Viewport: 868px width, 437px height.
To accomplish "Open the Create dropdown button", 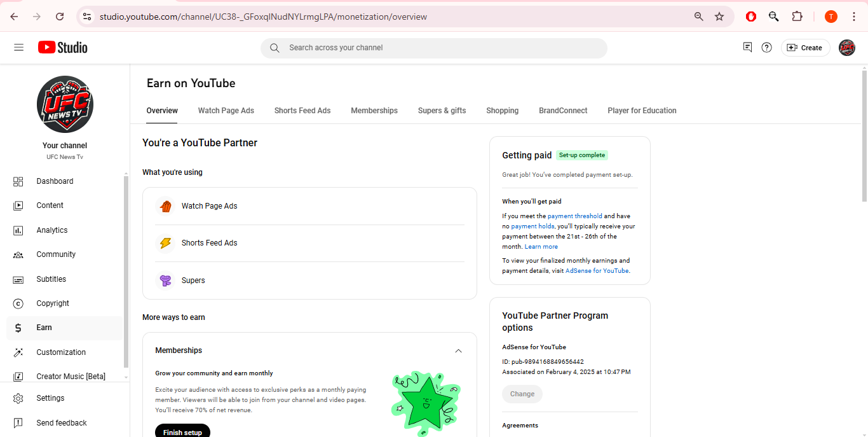I will coord(805,48).
